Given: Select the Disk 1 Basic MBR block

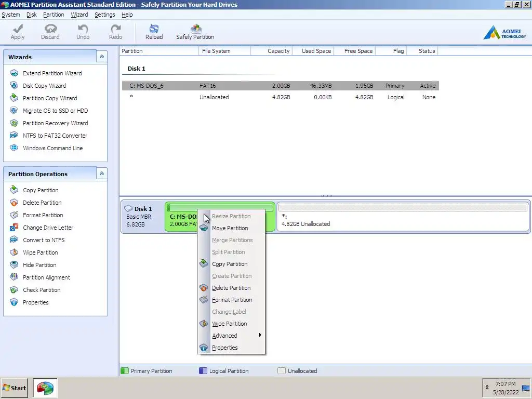Looking at the screenshot, I should pyautogui.click(x=142, y=217).
